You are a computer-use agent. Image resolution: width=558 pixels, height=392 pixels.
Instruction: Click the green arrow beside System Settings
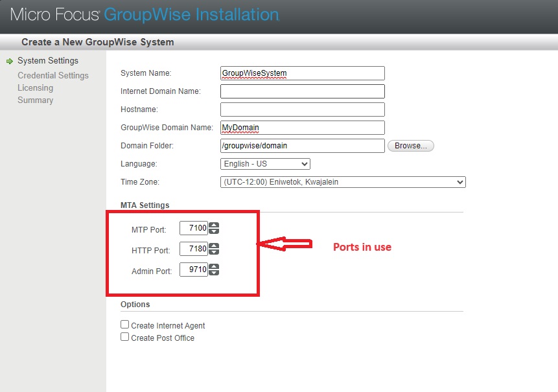click(x=9, y=61)
